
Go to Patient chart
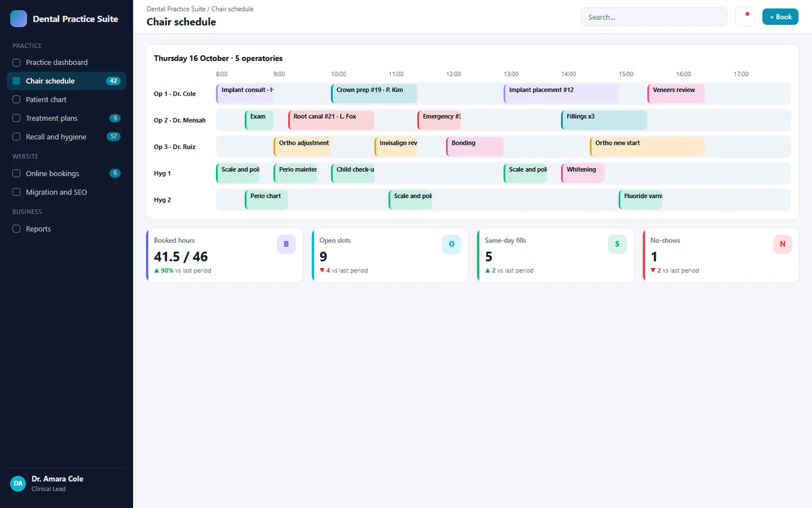pos(66,100)
